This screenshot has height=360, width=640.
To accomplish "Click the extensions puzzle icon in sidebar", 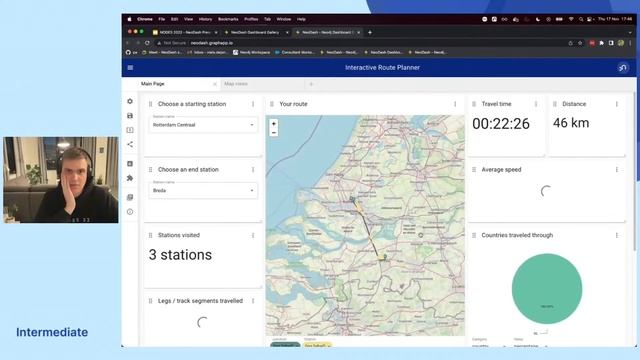I will click(130, 178).
